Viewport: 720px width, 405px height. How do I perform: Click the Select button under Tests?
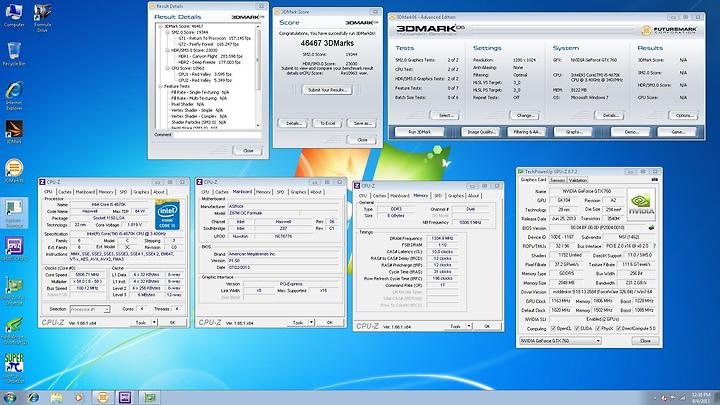445,115
